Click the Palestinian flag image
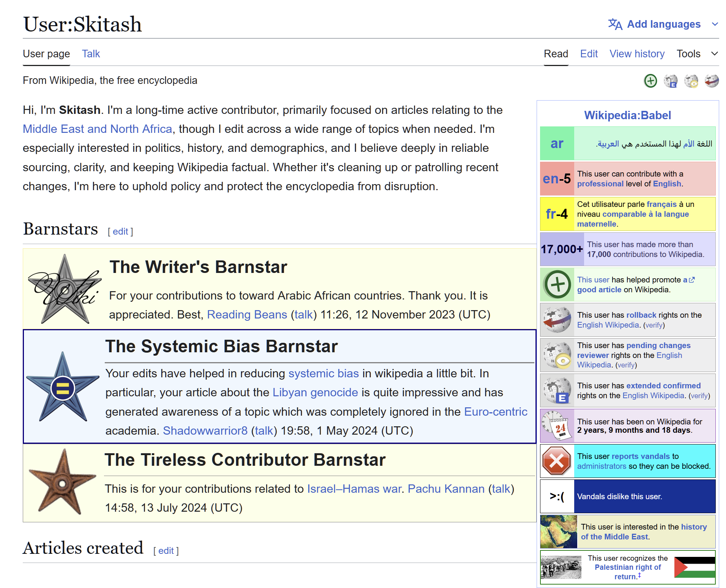Screen dimensions: 726x588 coord(695,567)
